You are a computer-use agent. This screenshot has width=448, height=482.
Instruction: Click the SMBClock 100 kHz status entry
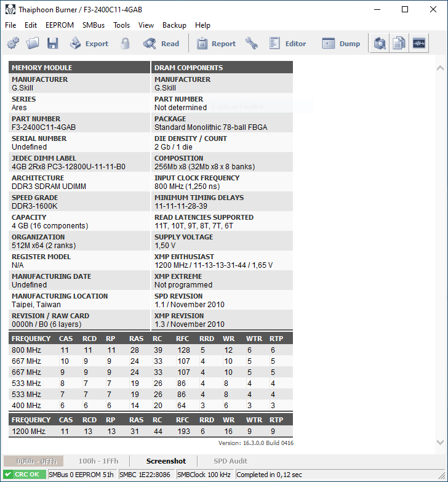pos(205,475)
